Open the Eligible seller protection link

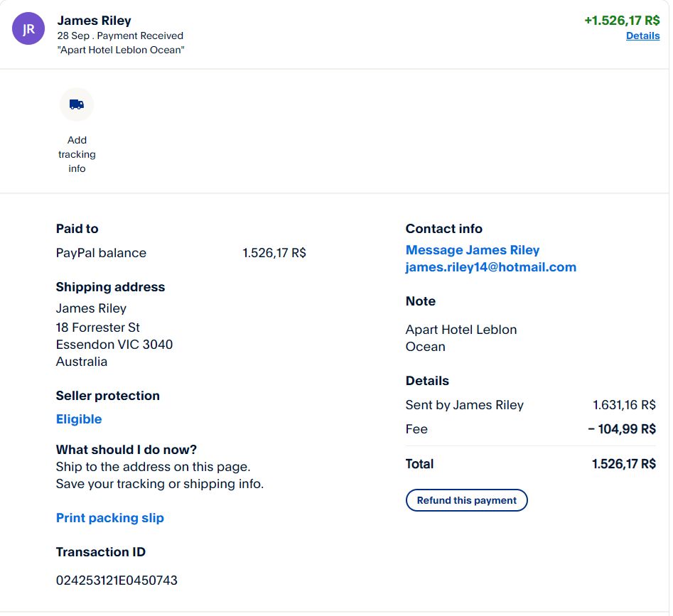(x=79, y=419)
